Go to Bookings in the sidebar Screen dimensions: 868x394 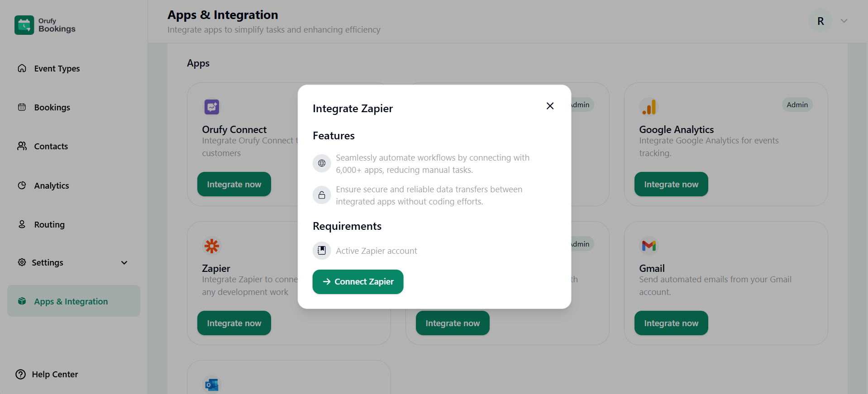point(52,108)
